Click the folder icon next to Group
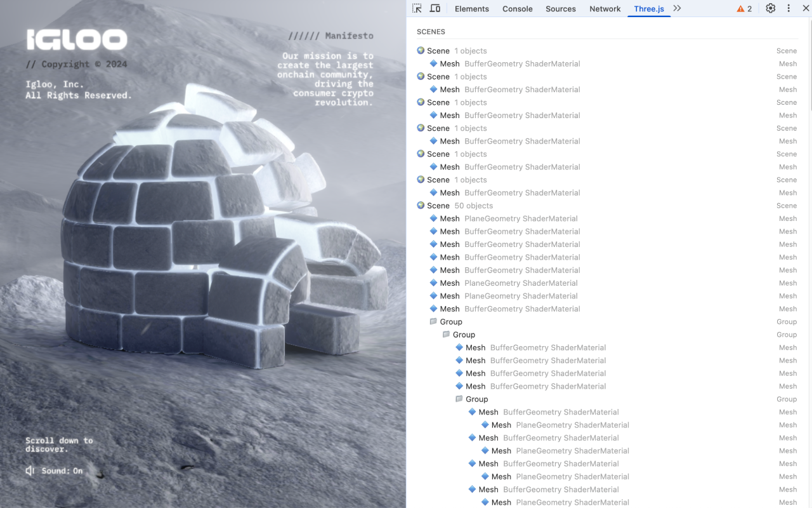The width and height of the screenshot is (812, 508). coord(433,321)
